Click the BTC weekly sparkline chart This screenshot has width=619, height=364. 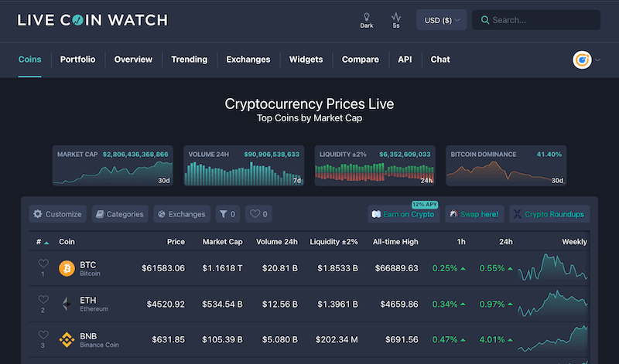pos(552,267)
